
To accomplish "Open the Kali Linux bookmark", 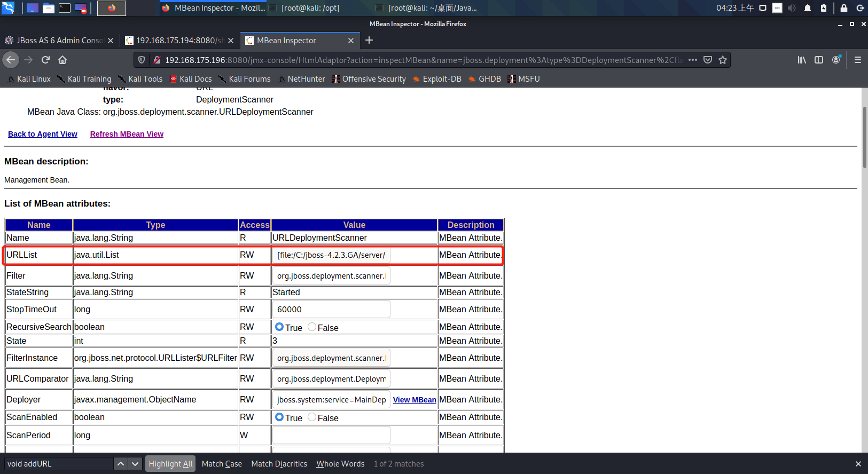I will click(x=29, y=79).
